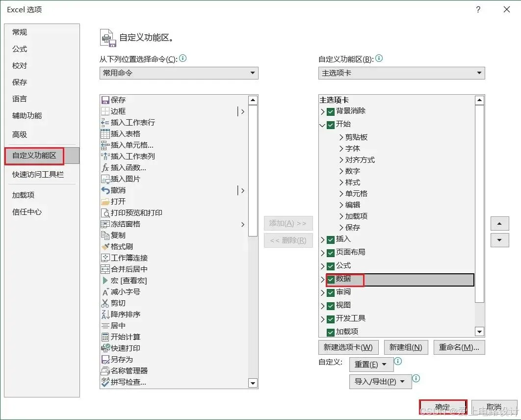Open the 导入/导出(P) dropdown button
This screenshot has height=420, width=521.
click(x=381, y=382)
